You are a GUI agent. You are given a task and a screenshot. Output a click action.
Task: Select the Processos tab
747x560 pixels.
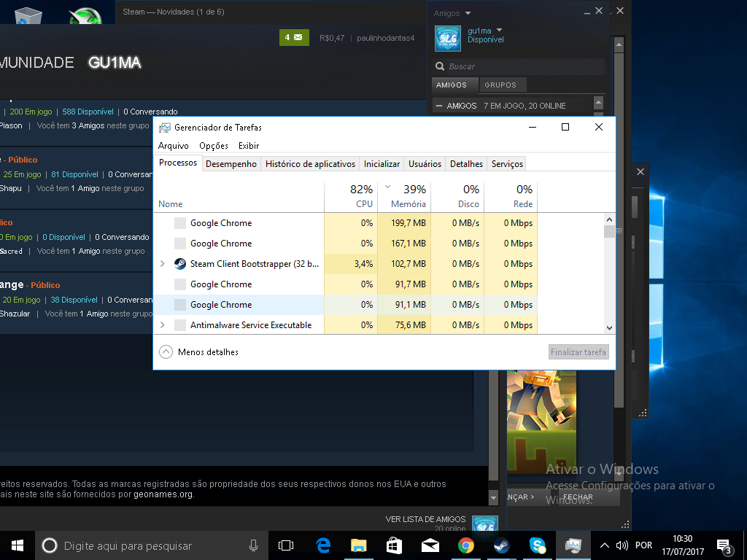pos(178,163)
